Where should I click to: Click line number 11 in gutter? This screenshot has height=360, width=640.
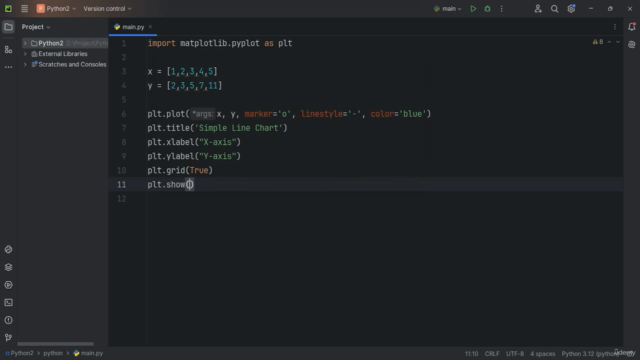[122, 184]
